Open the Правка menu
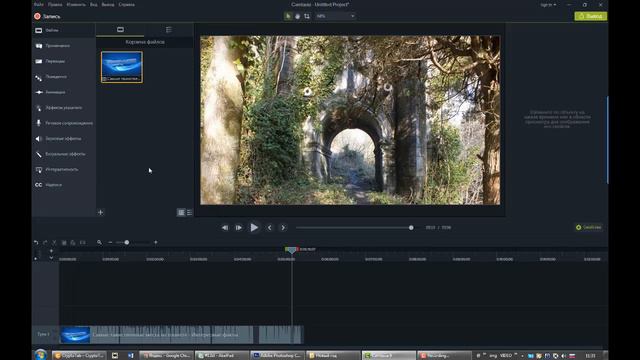 point(55,4)
